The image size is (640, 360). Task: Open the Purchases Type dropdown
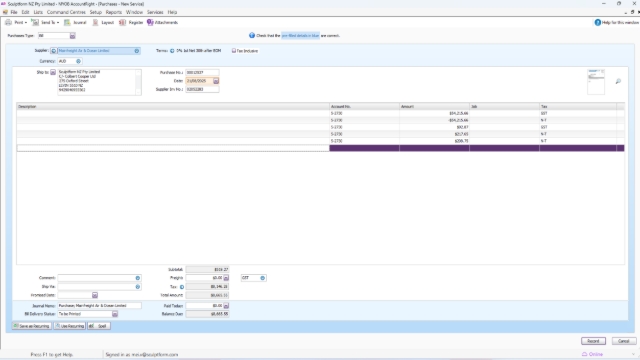pyautogui.click(x=72, y=36)
